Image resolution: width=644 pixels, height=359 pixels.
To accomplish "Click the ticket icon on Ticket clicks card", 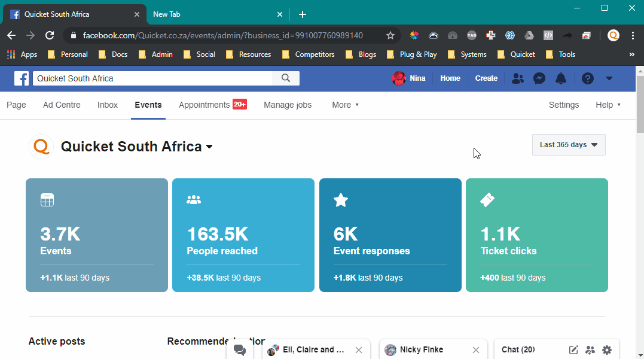I will click(x=487, y=200).
